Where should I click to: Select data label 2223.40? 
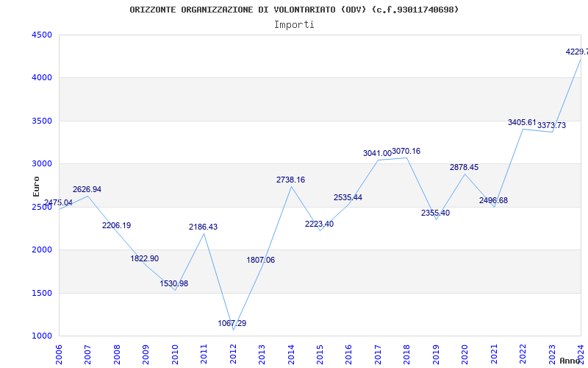319,224
